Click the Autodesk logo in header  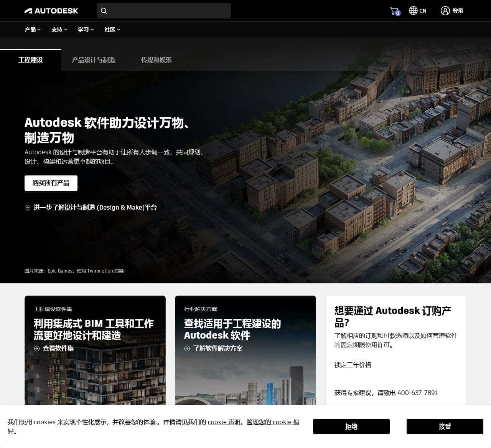[x=51, y=11]
